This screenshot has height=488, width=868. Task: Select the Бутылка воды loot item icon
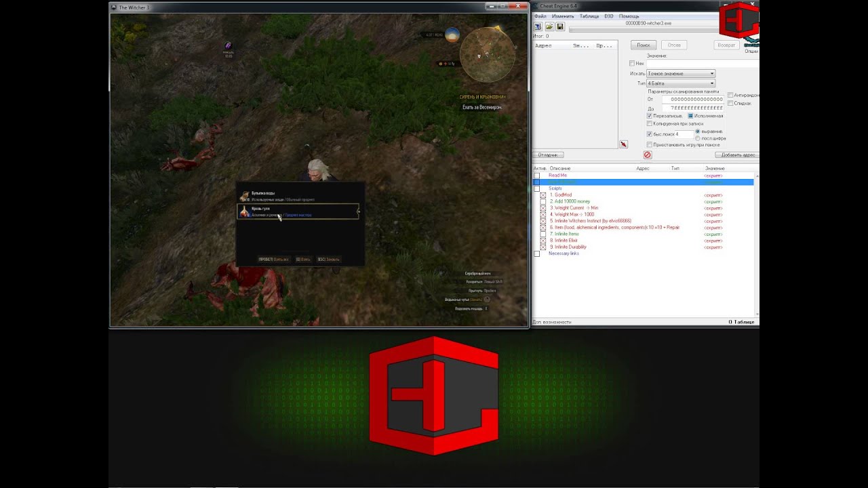(x=244, y=196)
